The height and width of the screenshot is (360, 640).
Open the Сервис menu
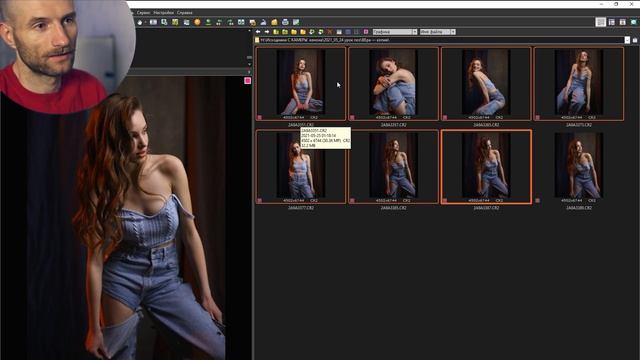pyautogui.click(x=144, y=13)
